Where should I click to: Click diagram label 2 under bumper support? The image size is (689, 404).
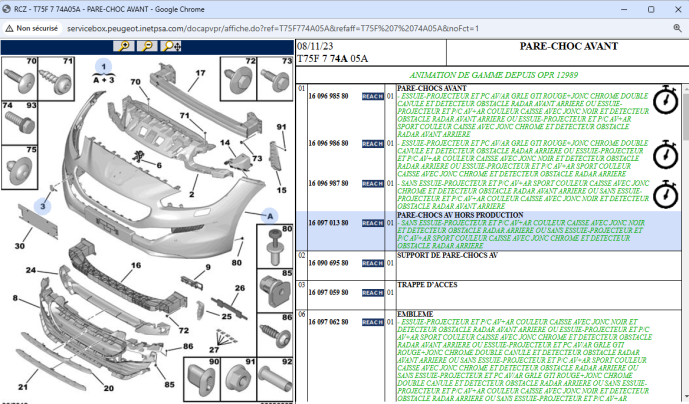[x=192, y=194]
